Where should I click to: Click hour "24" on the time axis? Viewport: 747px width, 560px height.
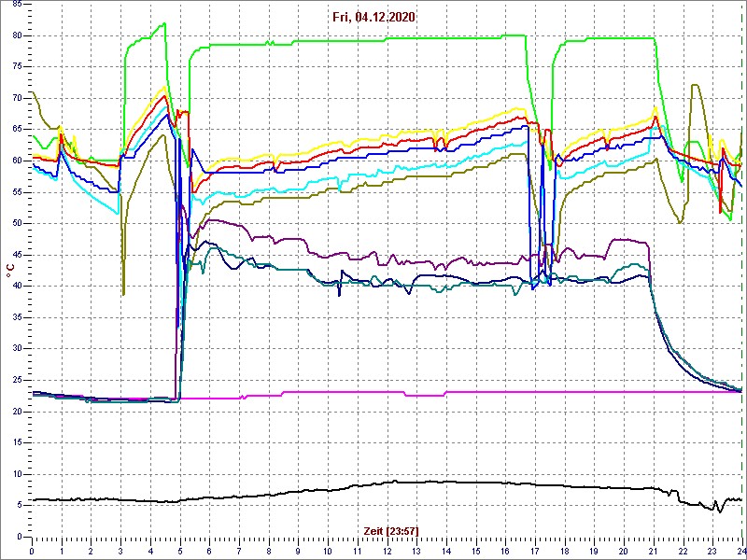pyautogui.click(x=741, y=551)
